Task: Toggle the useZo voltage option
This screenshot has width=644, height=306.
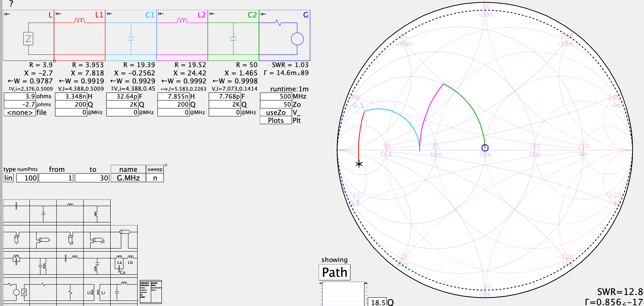Action: [276, 112]
